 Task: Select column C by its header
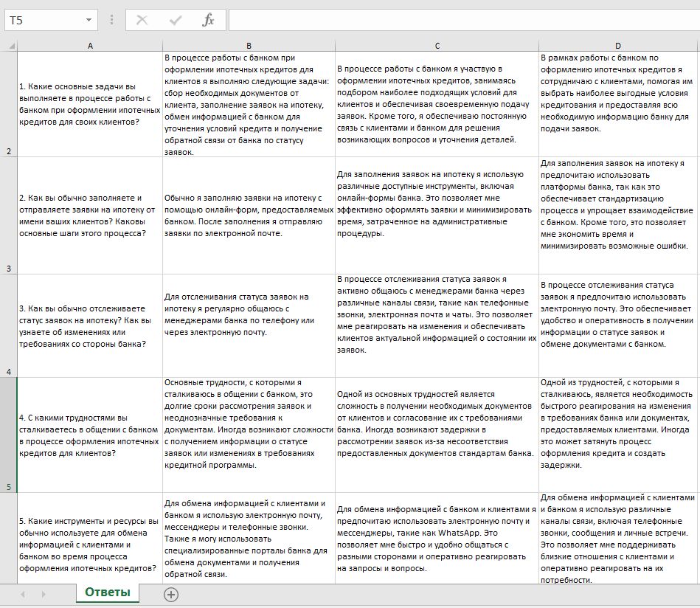pyautogui.click(x=437, y=45)
